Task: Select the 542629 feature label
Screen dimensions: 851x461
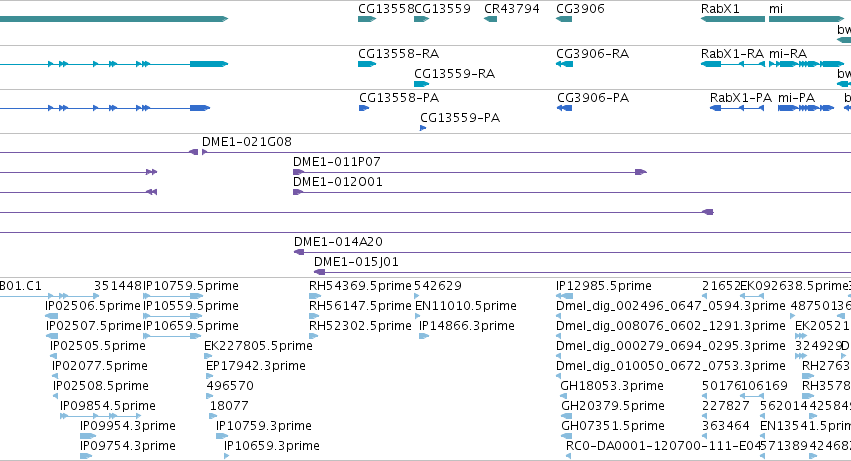Action: tap(438, 286)
